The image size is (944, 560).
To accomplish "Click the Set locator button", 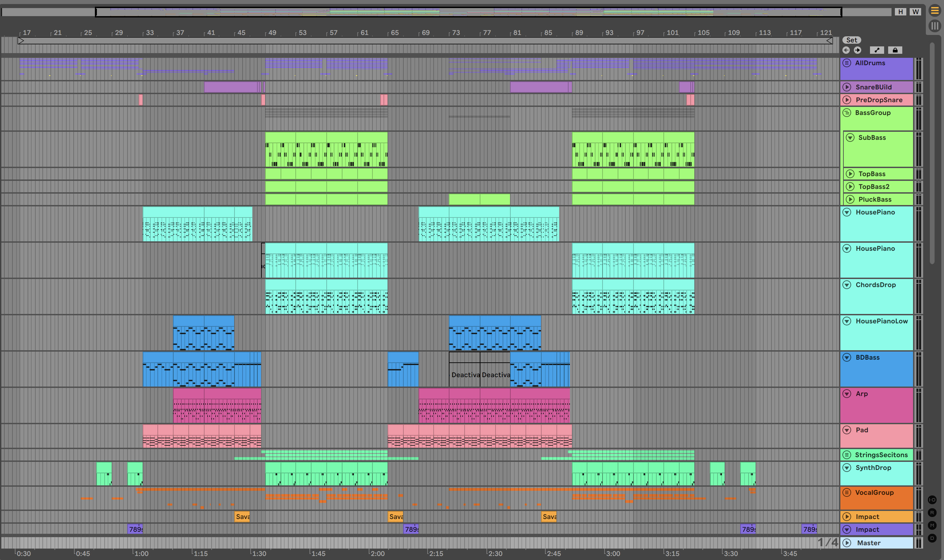I will [851, 40].
